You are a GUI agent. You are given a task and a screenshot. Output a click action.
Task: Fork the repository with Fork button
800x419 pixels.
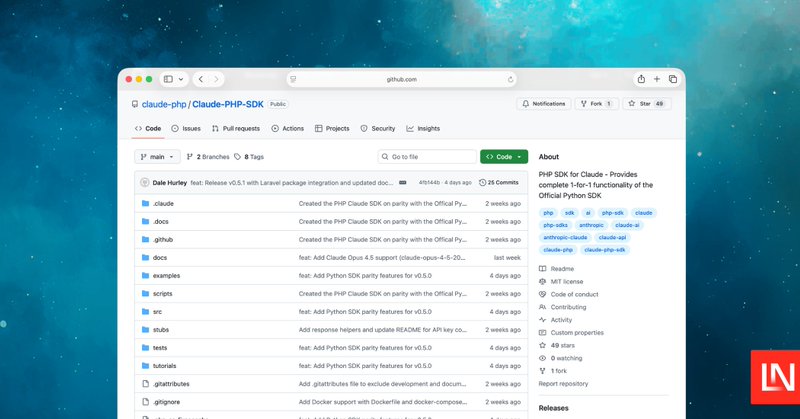click(596, 104)
